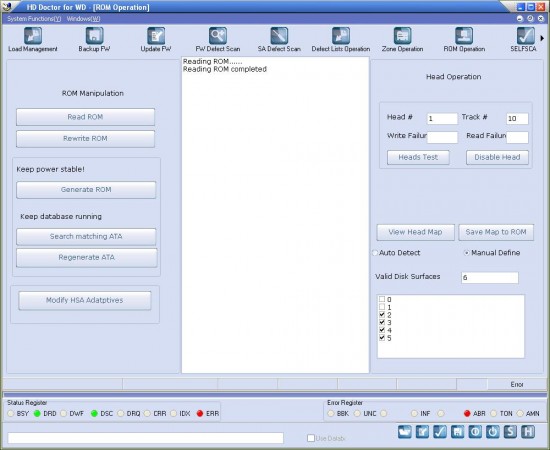550x450 pixels.
Task: Open the Update FW tool
Action: click(x=156, y=40)
